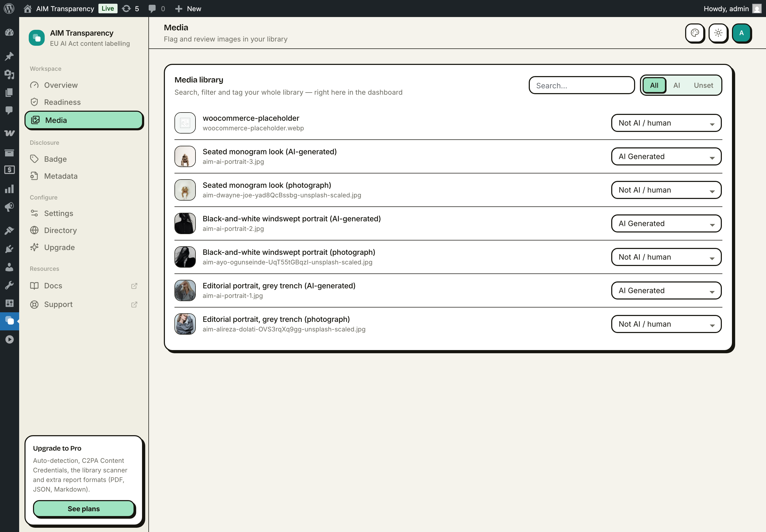Click thumbnail of aim-ayo-ogunseinde unsplash photograph

(185, 257)
